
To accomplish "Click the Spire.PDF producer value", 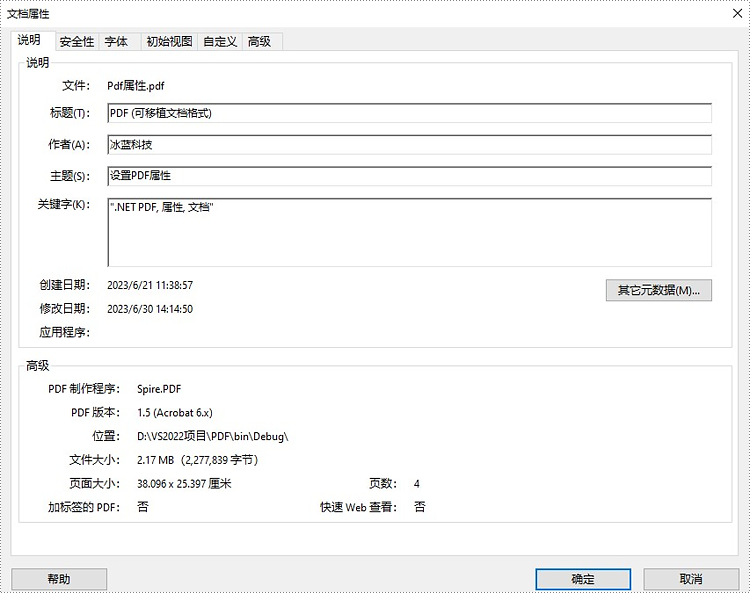I will [x=159, y=389].
